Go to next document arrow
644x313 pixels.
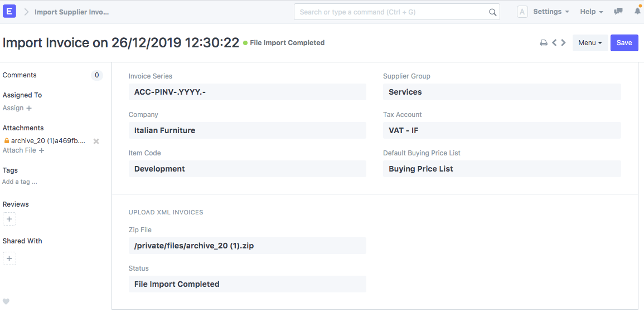[x=564, y=43]
